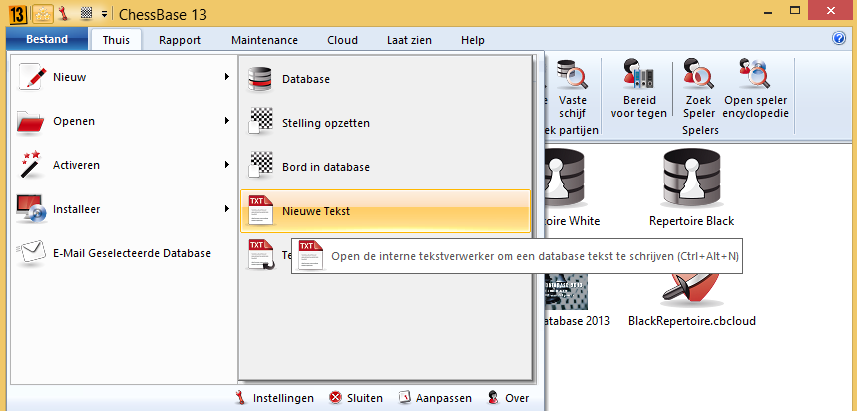Open the Help ribbon tab

[472, 40]
